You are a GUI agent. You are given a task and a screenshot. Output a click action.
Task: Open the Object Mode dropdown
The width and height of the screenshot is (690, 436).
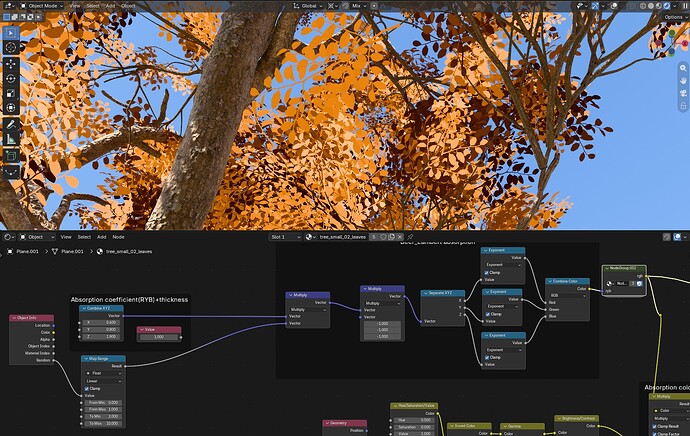(x=41, y=6)
